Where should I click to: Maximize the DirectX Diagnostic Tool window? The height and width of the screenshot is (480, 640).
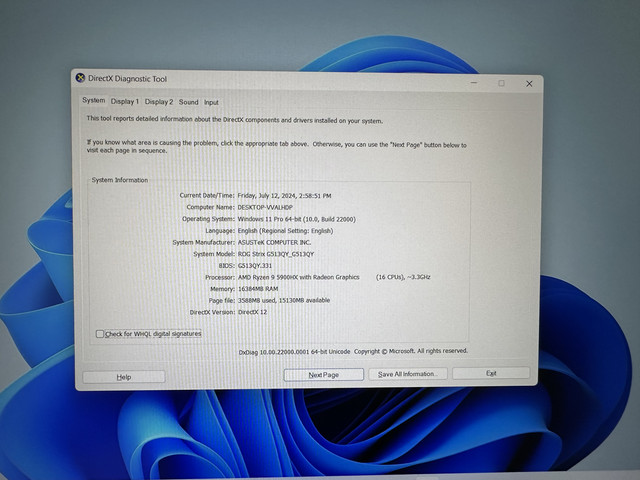501,83
